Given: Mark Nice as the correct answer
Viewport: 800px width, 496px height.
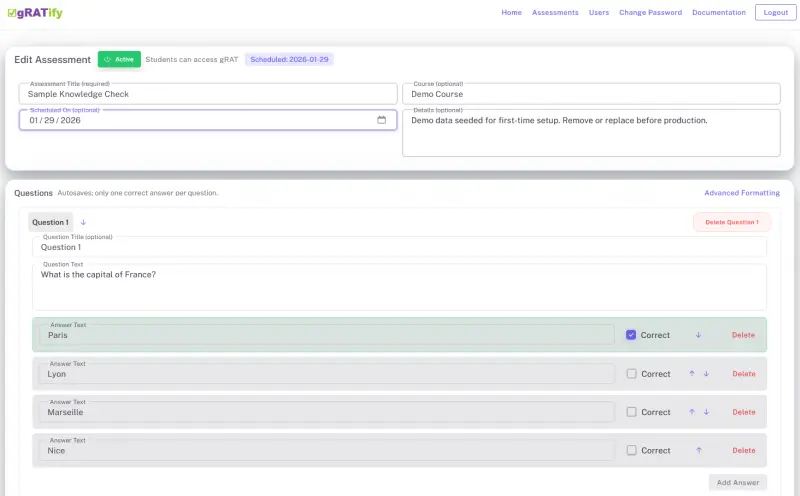Looking at the screenshot, I should click(631, 450).
